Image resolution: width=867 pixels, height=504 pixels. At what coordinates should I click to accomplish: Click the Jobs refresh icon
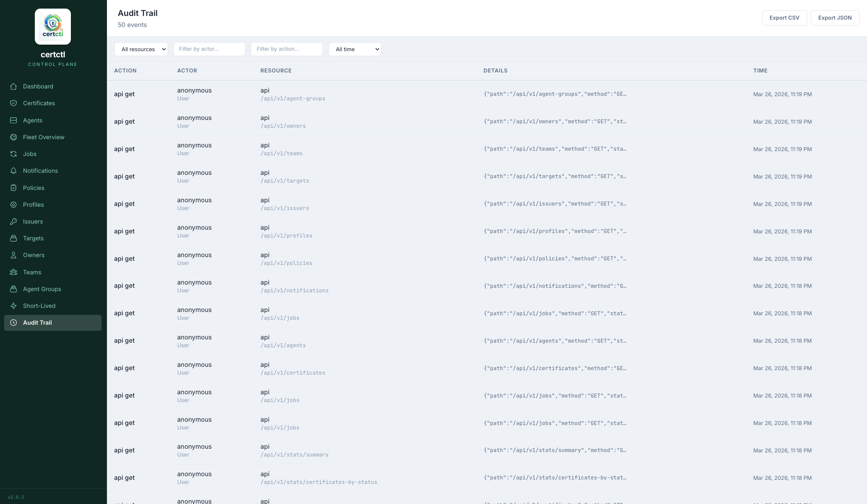14,154
